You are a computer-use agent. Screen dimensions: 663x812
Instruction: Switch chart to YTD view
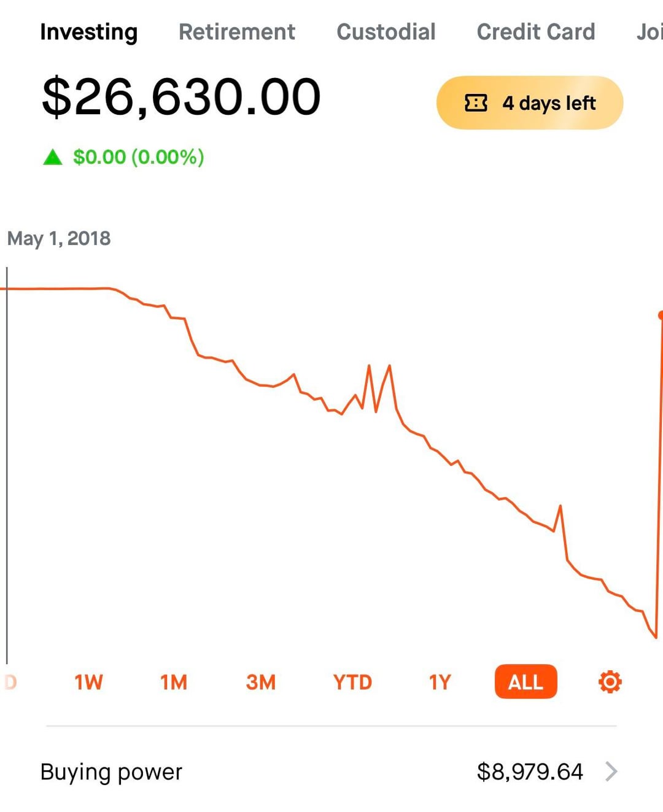pyautogui.click(x=352, y=682)
